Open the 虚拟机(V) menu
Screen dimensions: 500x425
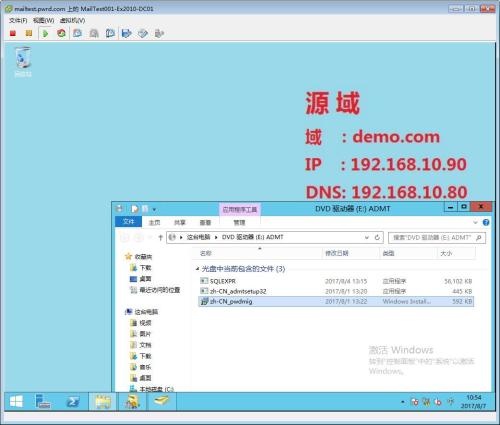click(72, 20)
